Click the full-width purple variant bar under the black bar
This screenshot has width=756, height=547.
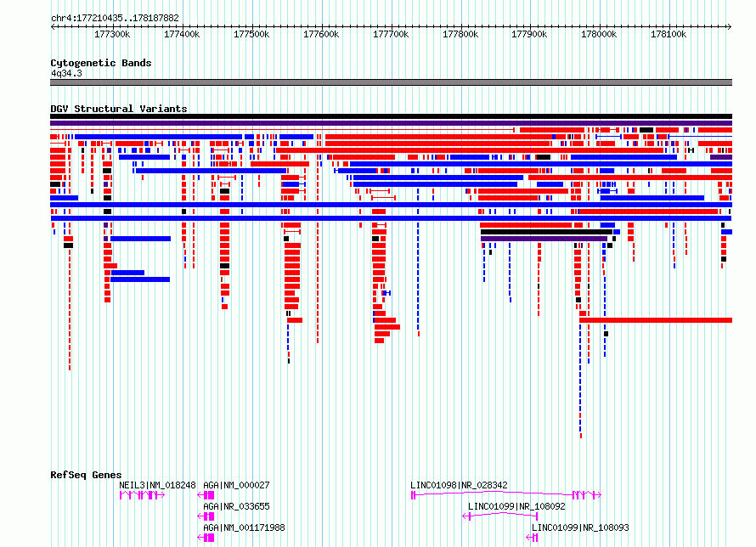[391, 123]
